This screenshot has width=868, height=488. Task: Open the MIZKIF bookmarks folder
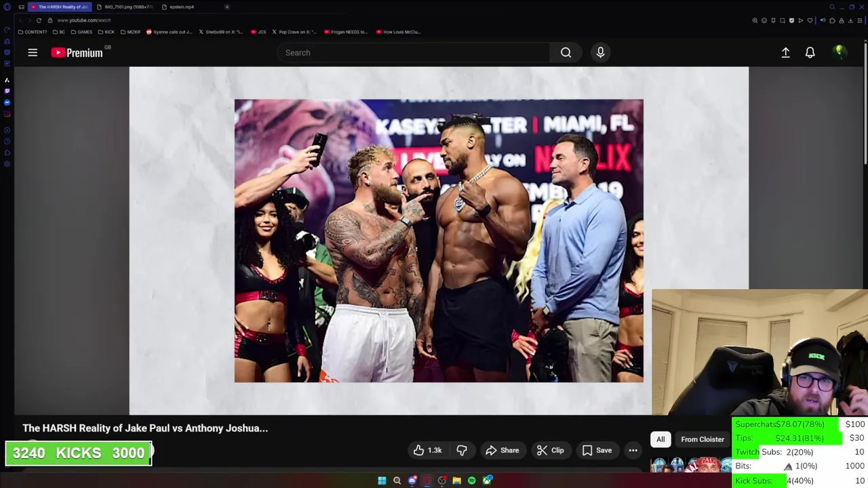(130, 32)
